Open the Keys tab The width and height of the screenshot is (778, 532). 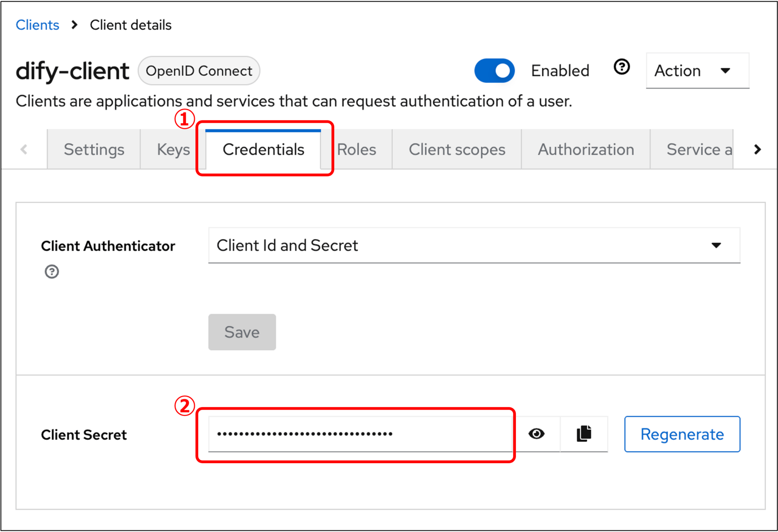173,150
